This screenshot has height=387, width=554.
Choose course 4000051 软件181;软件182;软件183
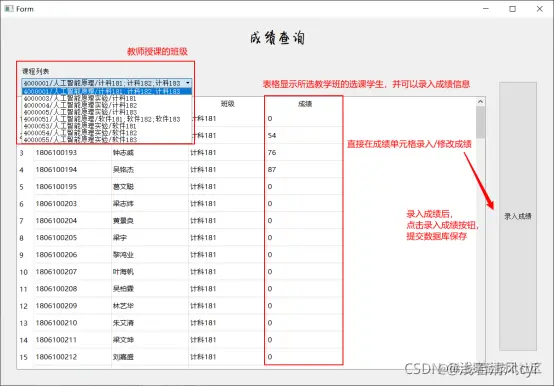pos(107,119)
